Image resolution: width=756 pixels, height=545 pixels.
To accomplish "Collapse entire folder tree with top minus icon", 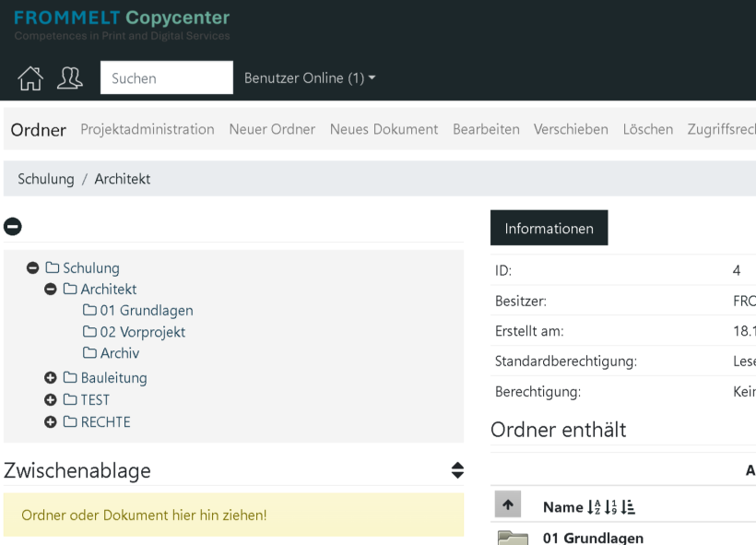I will [13, 226].
